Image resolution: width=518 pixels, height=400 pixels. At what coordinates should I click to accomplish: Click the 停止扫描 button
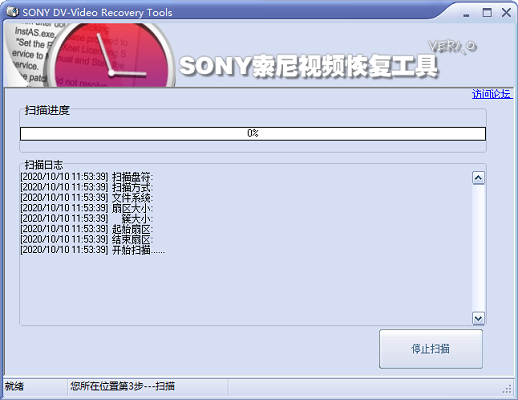click(431, 349)
